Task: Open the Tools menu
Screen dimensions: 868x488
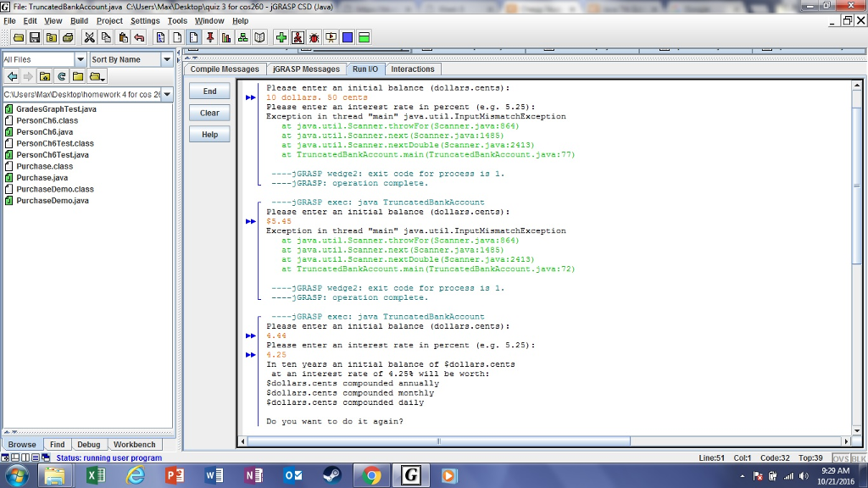Action: point(177,21)
